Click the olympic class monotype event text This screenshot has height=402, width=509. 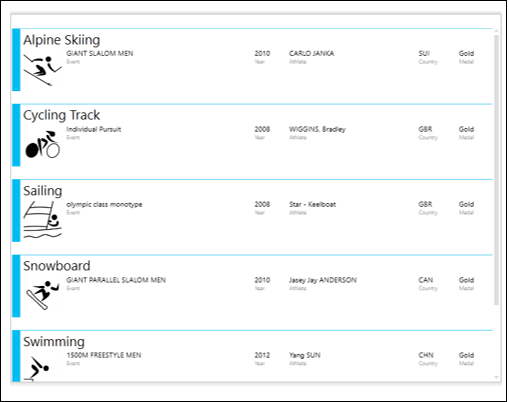pyautogui.click(x=104, y=204)
